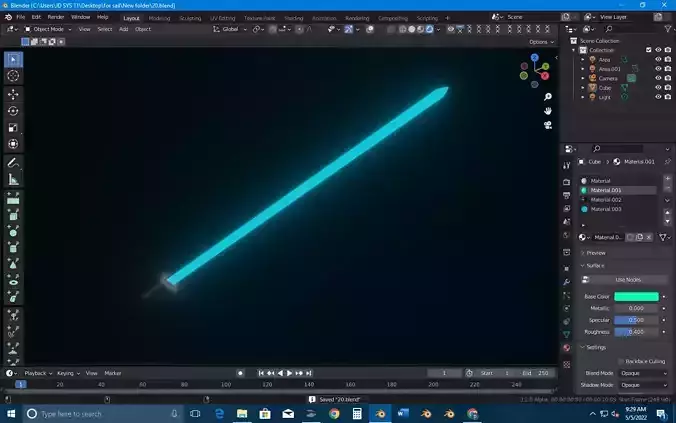Toggle Light visibility eye icon
The width and height of the screenshot is (676, 423).
pos(658,97)
